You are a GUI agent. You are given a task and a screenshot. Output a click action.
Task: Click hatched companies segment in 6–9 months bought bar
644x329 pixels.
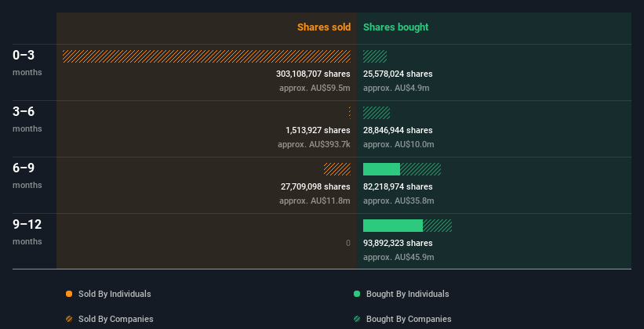[420, 169]
